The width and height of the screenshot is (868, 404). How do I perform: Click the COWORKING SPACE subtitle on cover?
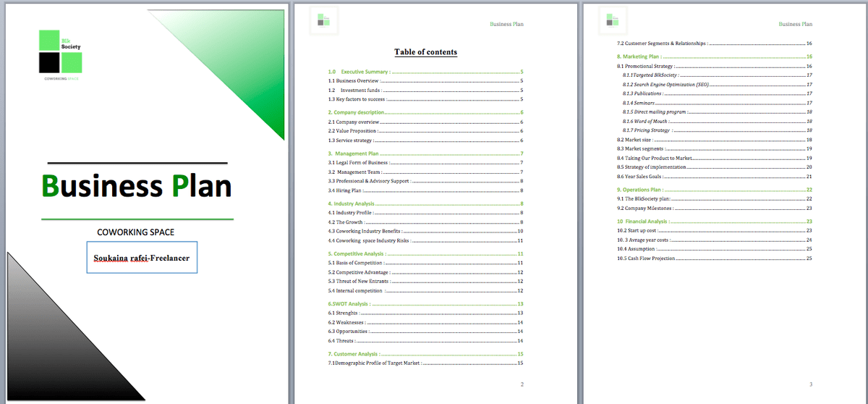136,232
